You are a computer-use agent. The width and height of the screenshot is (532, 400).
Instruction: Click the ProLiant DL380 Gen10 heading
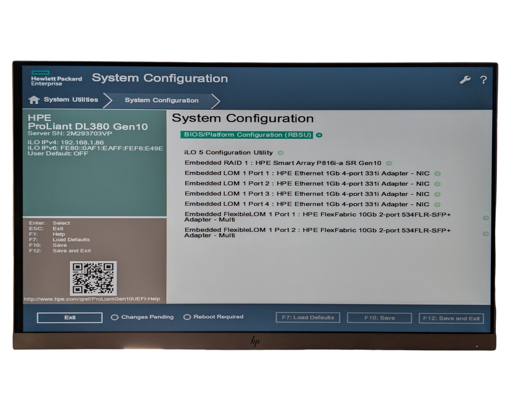(88, 126)
